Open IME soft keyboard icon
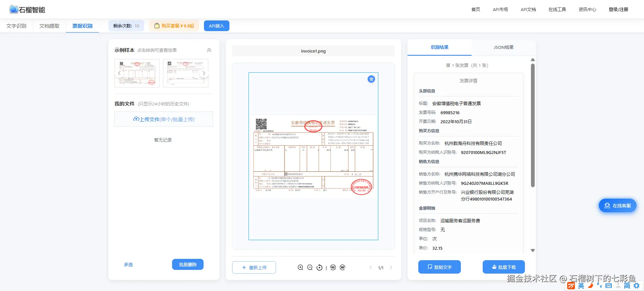 pyautogui.click(x=608, y=286)
